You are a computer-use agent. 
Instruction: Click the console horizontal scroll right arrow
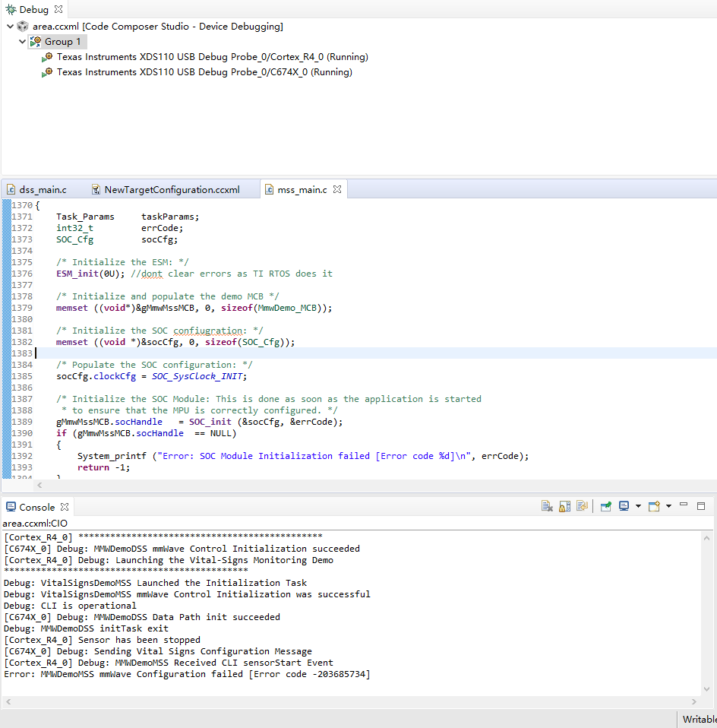tap(693, 701)
